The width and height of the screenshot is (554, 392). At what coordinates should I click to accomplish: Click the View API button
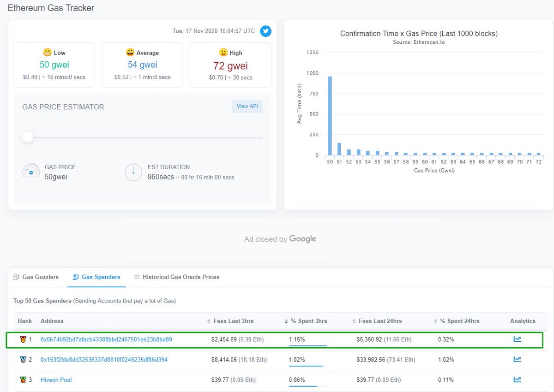(x=247, y=107)
